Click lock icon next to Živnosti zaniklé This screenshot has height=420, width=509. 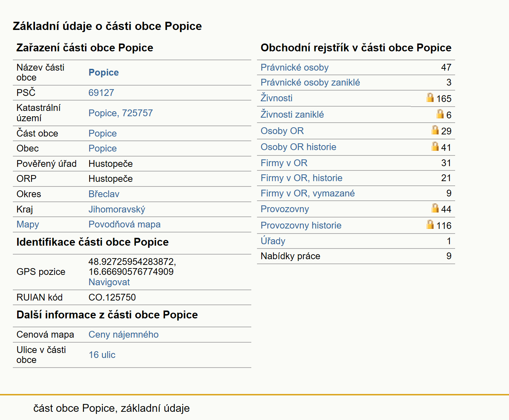pos(440,114)
